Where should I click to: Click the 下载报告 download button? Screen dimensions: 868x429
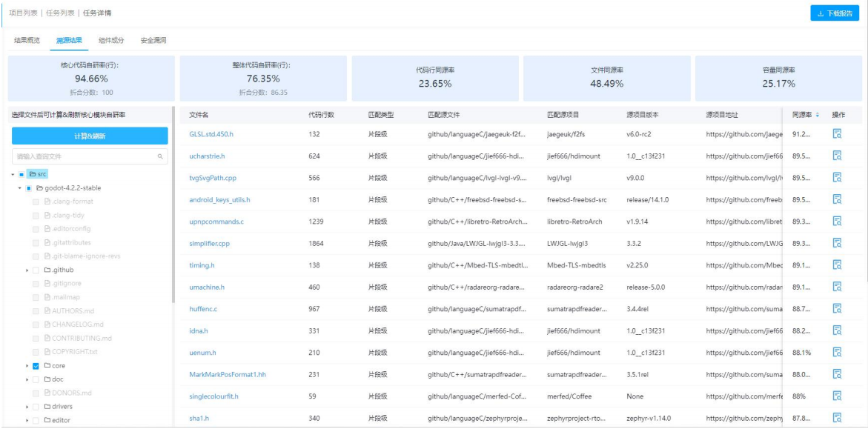pos(835,14)
